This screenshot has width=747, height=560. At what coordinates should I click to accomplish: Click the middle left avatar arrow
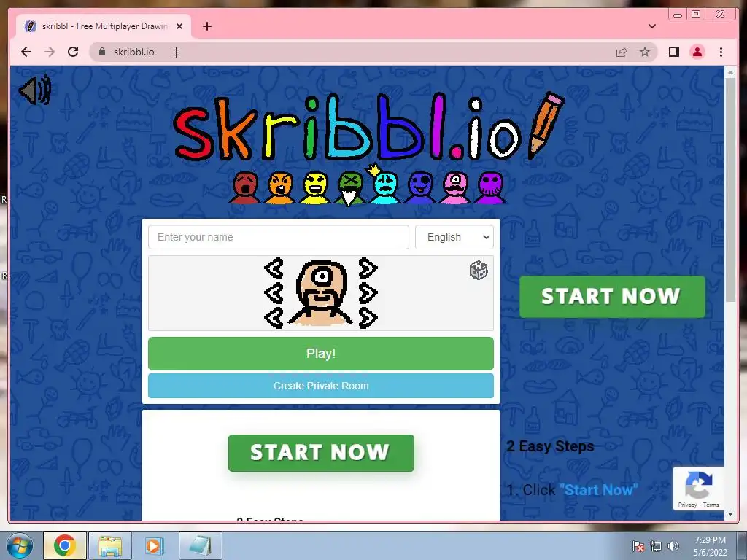(x=274, y=293)
